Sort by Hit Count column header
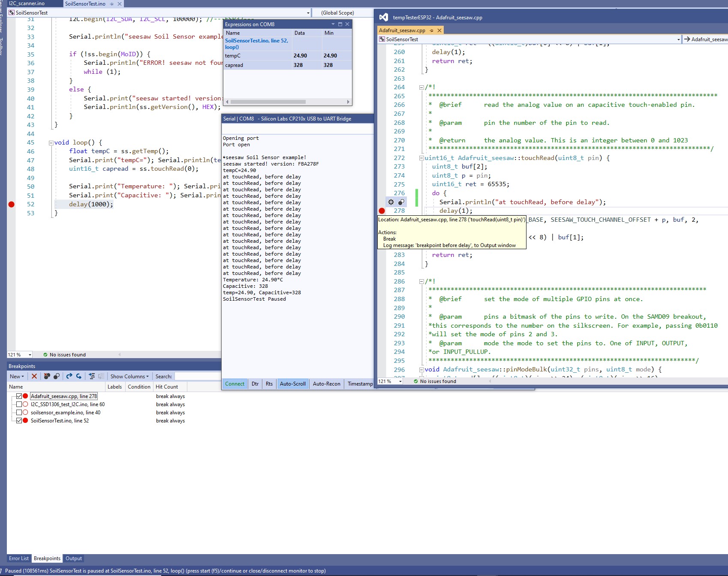The width and height of the screenshot is (728, 576). tap(170, 387)
